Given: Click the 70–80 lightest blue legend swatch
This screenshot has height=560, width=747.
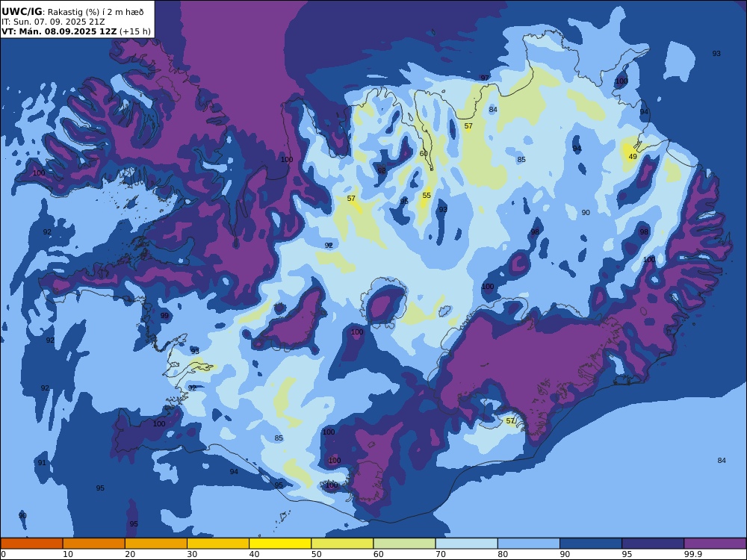Looking at the screenshot, I should click(466, 544).
